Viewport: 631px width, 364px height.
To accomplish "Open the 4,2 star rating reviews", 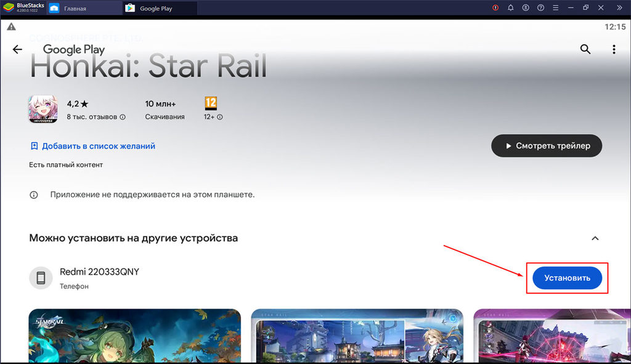I will [x=77, y=103].
